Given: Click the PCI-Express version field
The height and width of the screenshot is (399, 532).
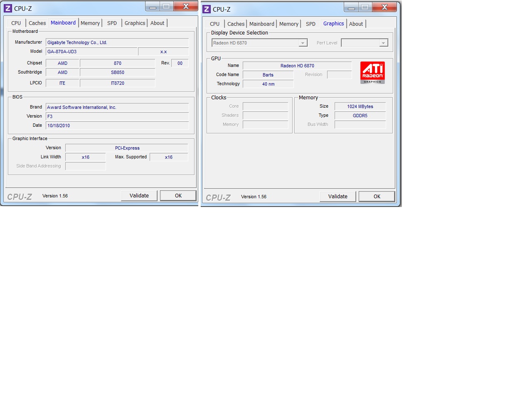Looking at the screenshot, I should tap(127, 148).
